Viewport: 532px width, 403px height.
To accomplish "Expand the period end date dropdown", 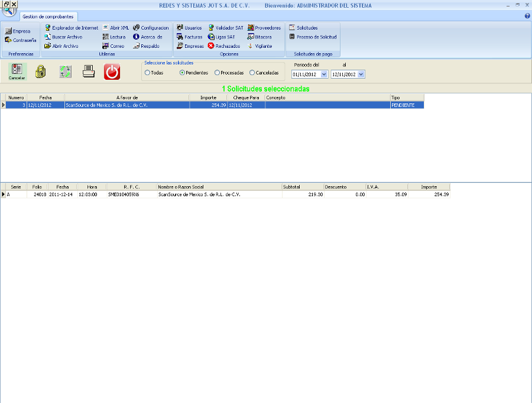I will [x=361, y=74].
